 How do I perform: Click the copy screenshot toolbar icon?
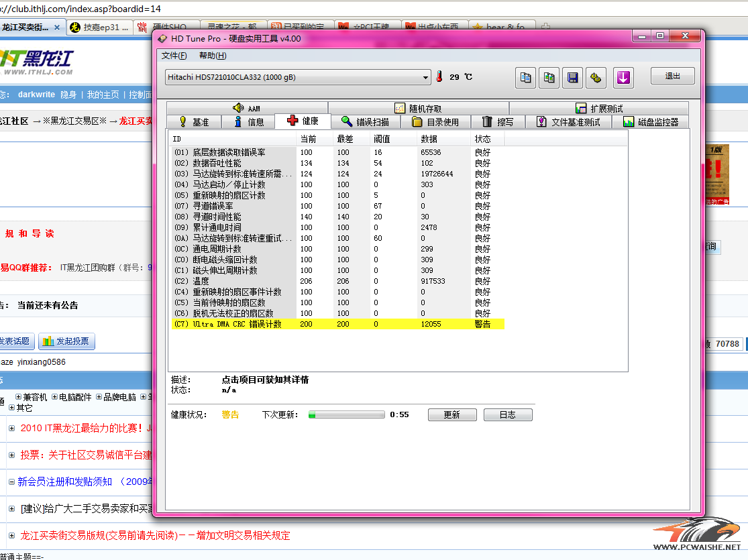tap(549, 78)
